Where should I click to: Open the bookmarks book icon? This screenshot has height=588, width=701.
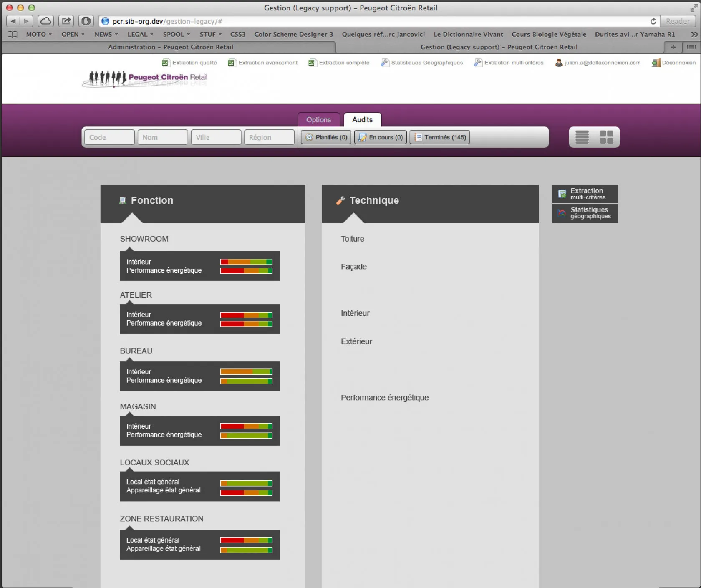[13, 34]
